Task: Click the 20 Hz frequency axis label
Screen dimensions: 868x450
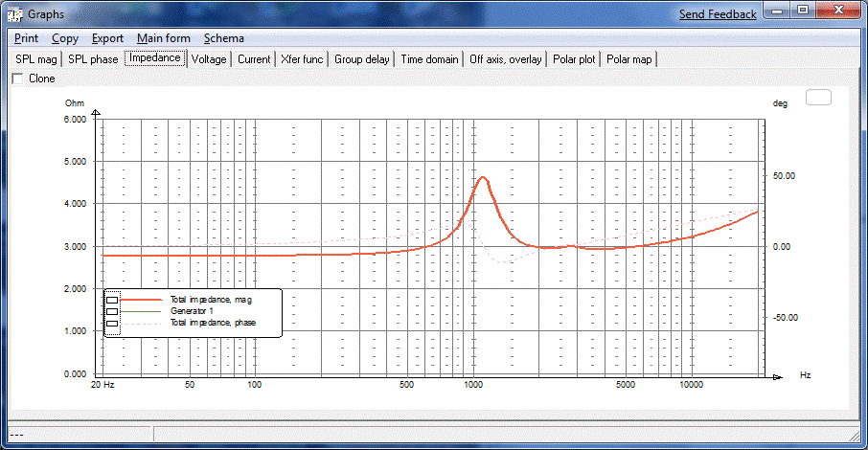Action: tap(103, 384)
